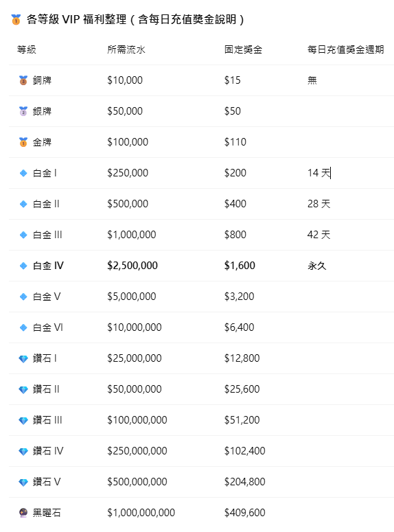Image resolution: width=394 pixels, height=532 pixels.
Task: Click the 等級 column header
Action: 27,50
